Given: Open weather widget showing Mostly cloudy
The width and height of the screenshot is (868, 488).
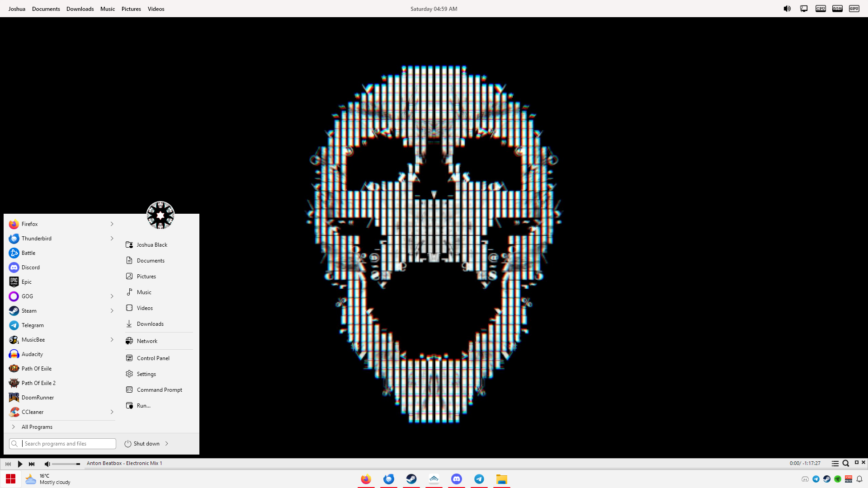Looking at the screenshot, I should (48, 479).
